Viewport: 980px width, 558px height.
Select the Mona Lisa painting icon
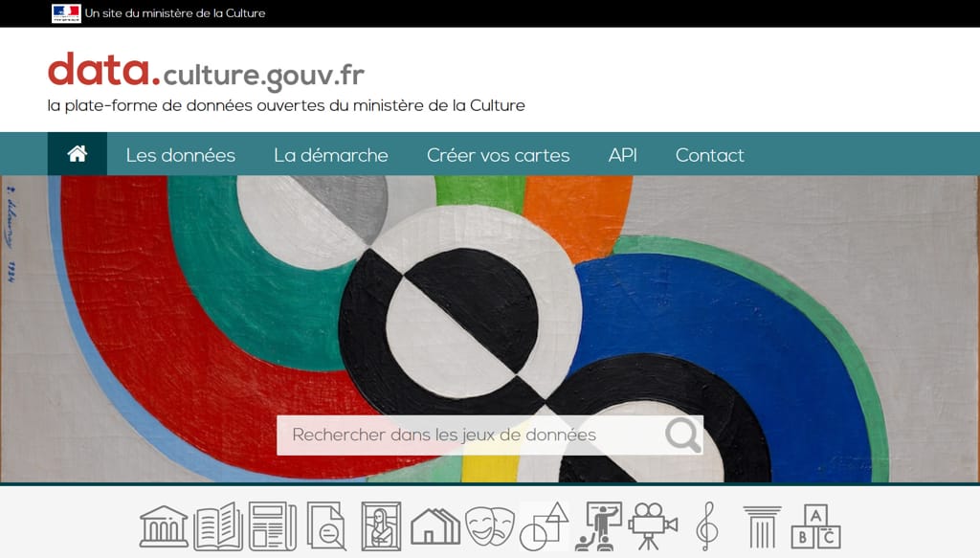(x=381, y=526)
